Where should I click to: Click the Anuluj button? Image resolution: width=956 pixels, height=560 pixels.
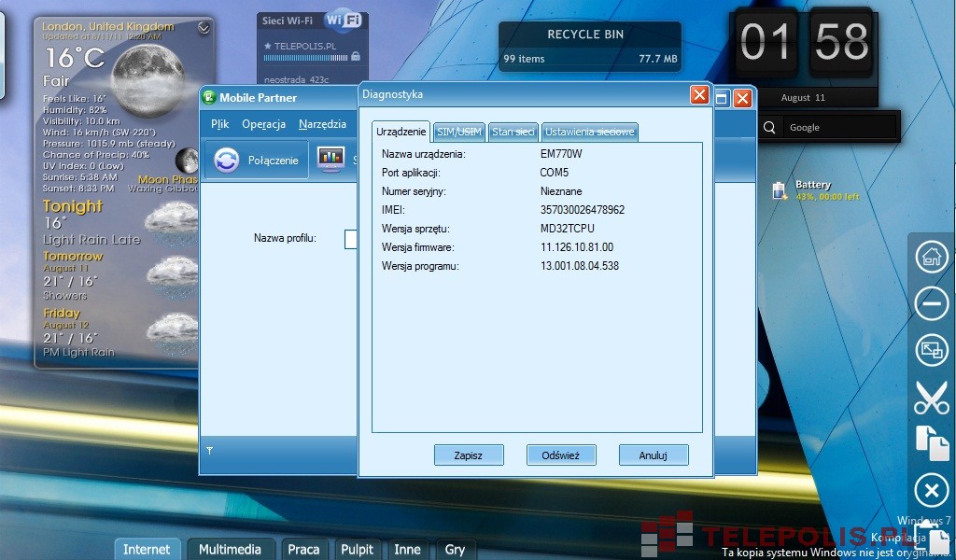click(653, 455)
